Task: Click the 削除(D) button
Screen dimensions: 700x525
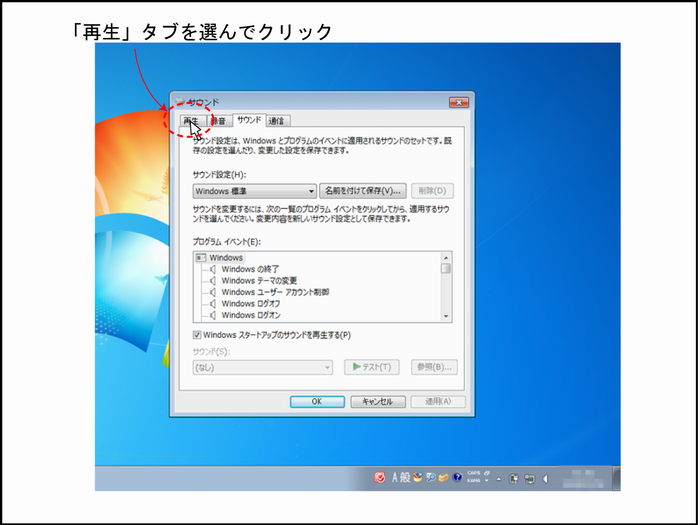Action: coord(432,191)
